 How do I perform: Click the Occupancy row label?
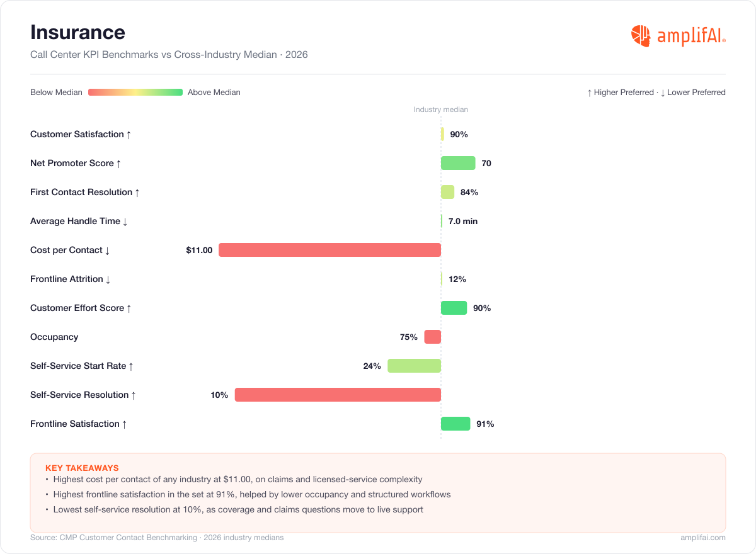pyautogui.click(x=54, y=337)
